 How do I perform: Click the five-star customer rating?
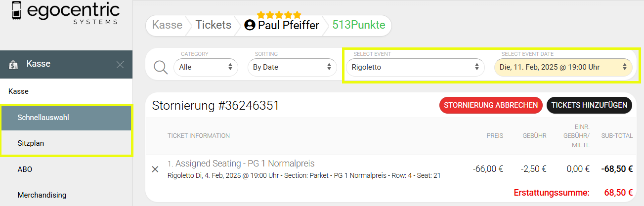(x=279, y=15)
